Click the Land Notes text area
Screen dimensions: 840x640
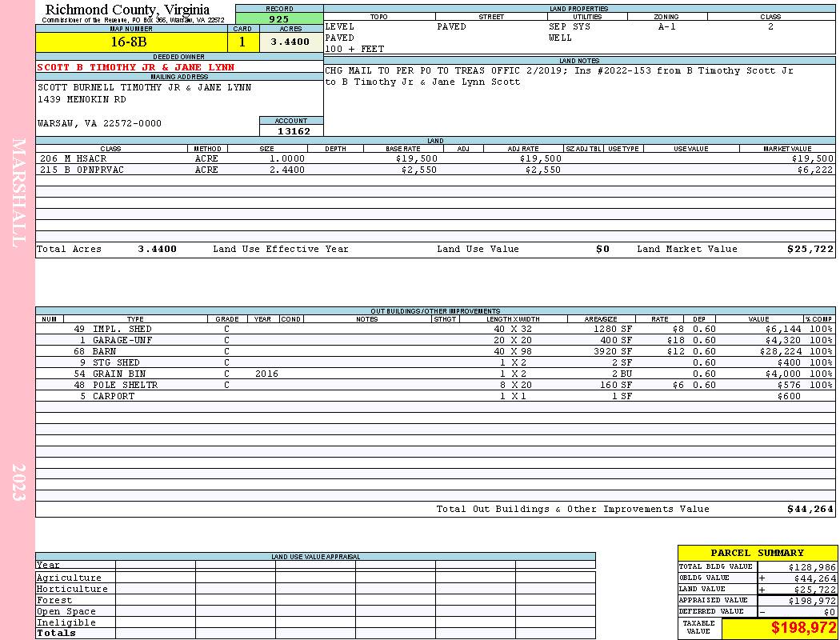[x=579, y=100]
